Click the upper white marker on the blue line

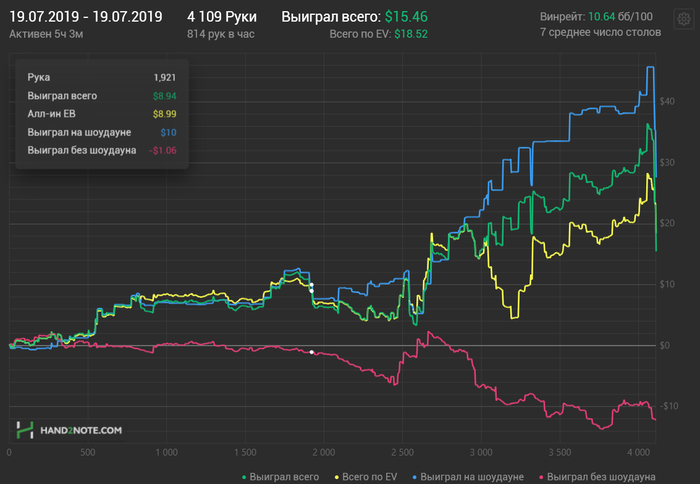pos(312,284)
